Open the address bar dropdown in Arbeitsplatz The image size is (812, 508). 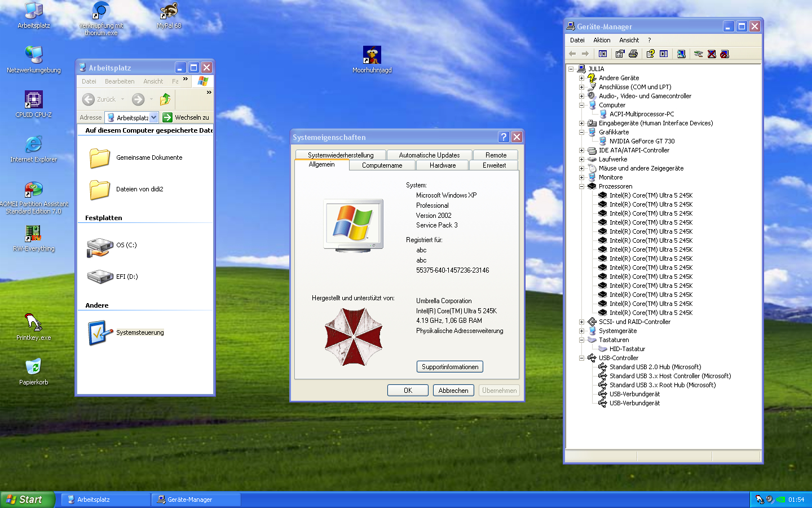point(153,117)
